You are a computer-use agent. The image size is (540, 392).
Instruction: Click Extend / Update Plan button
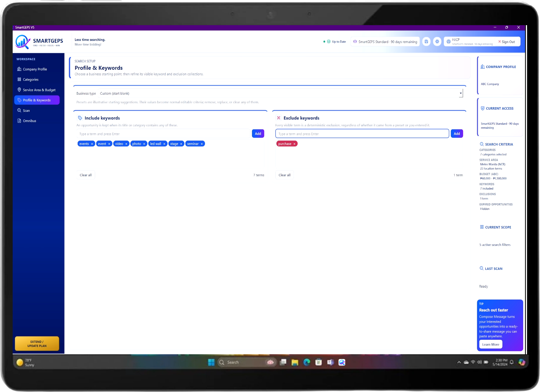tap(37, 343)
